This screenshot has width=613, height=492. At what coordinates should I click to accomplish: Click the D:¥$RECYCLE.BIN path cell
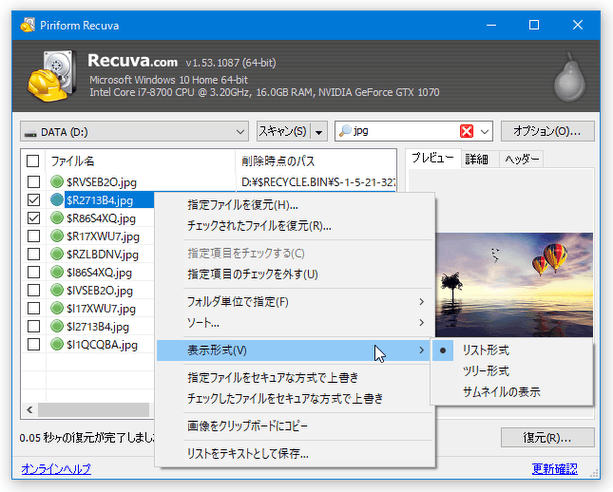tap(318, 182)
